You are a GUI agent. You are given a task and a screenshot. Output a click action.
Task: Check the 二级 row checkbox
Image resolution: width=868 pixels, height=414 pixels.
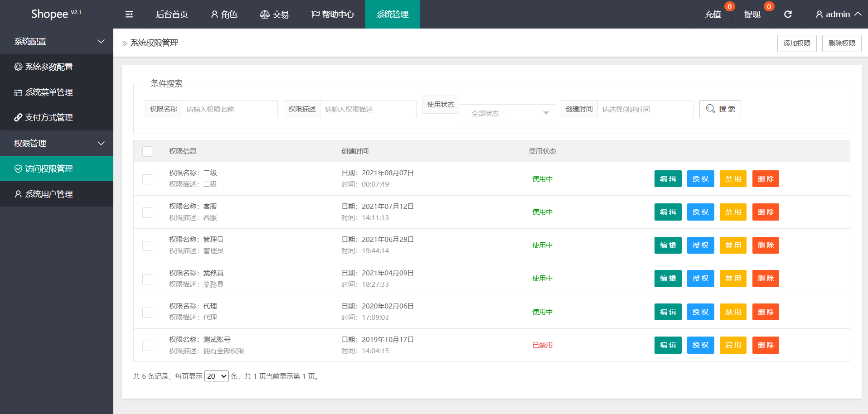(147, 179)
